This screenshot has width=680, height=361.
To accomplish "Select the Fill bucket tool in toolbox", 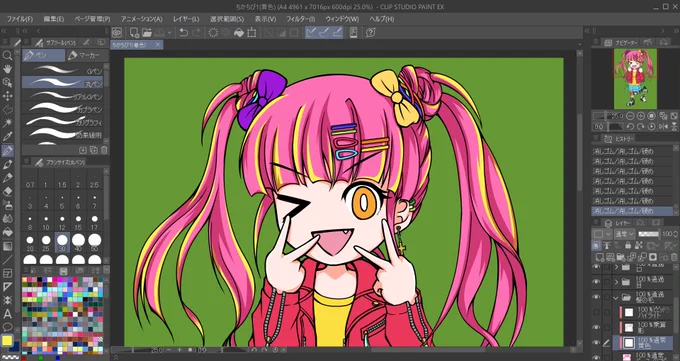I will coord(7,232).
